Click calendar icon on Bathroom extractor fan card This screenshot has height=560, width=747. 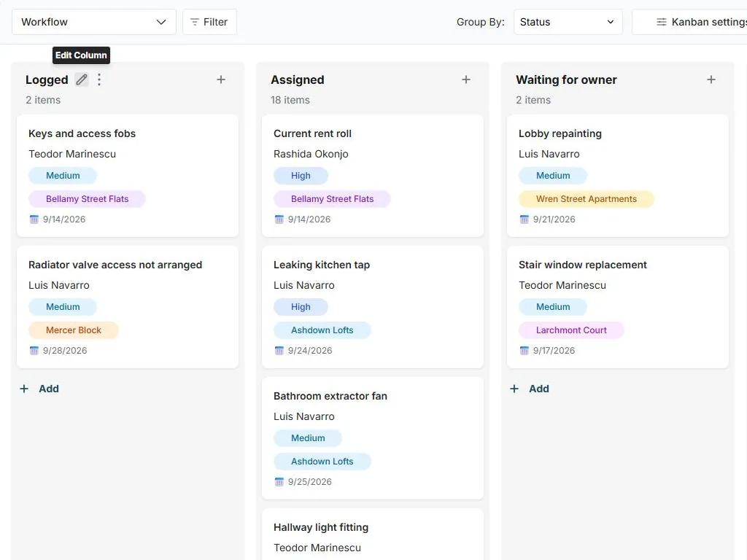click(279, 481)
